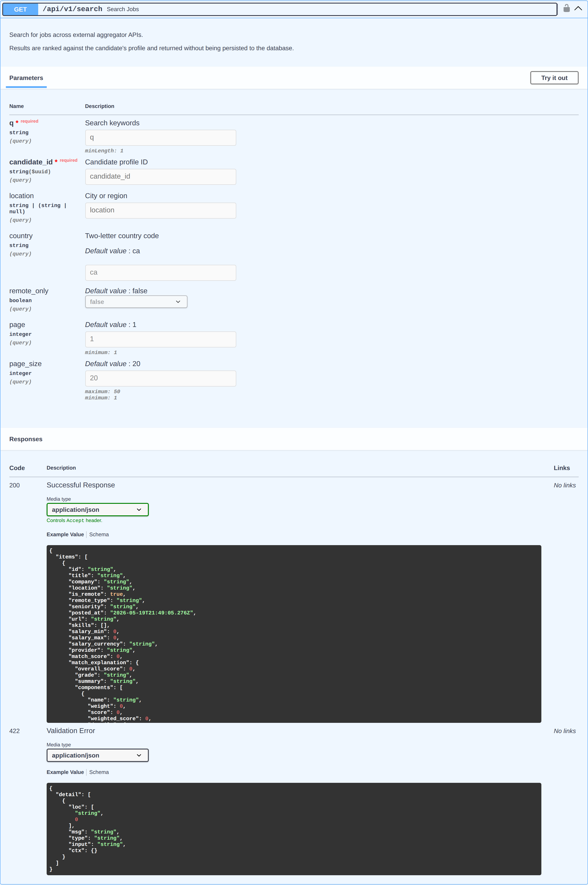588x885 pixels.
Task: Click the 'Candidate profile ID' description
Action: click(x=116, y=162)
